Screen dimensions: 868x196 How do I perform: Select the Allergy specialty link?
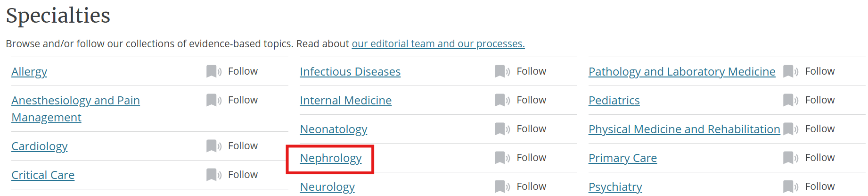point(29,72)
